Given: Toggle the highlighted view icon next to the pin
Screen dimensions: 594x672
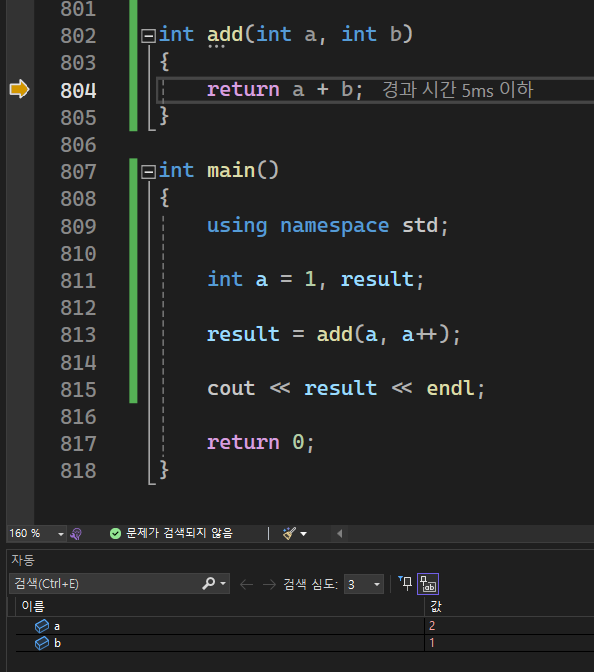Looking at the screenshot, I should 428,584.
